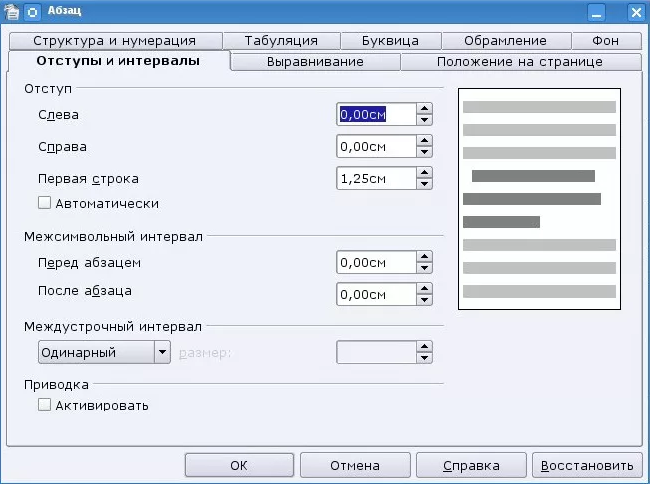
Task: Decrease the Справа indent with down arrow
Action: point(425,153)
